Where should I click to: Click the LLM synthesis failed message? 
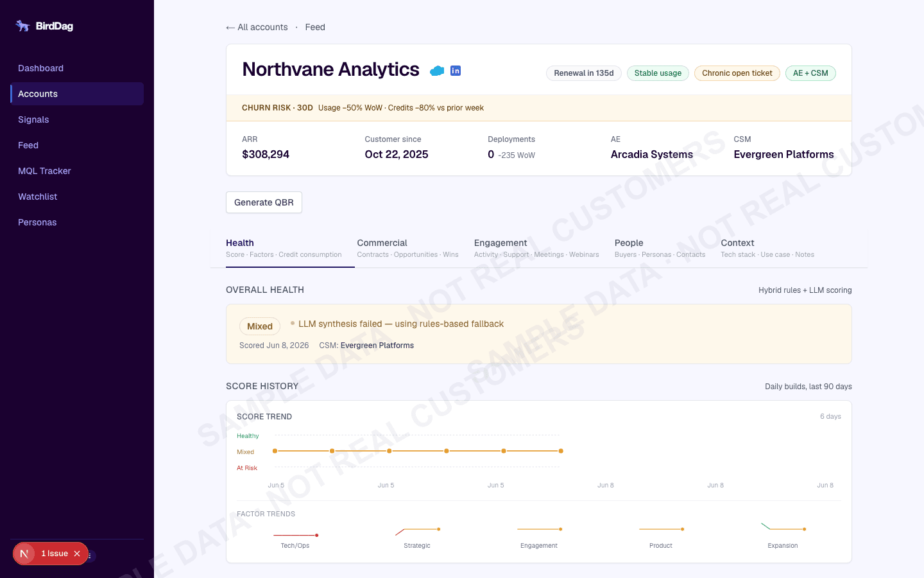(x=401, y=324)
